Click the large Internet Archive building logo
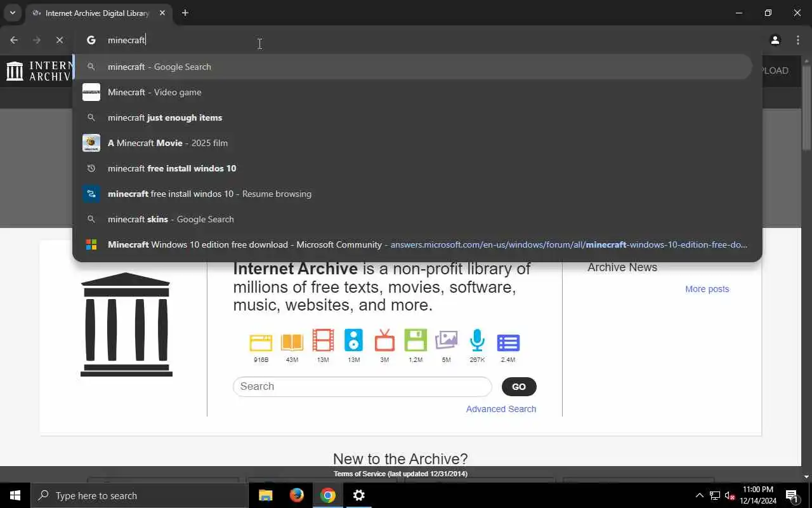 [126, 324]
